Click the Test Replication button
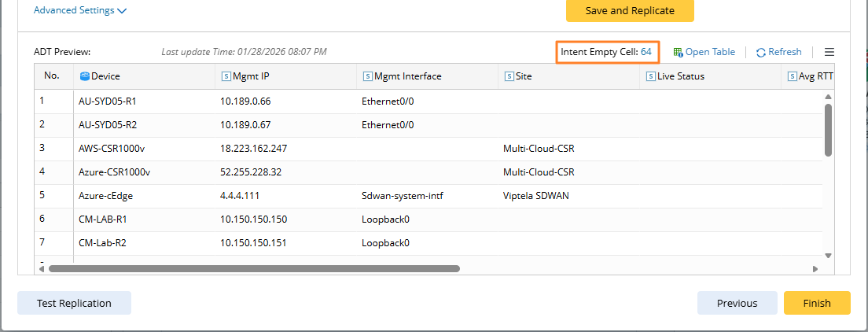Screen dimensions: 868x332 pos(74,303)
